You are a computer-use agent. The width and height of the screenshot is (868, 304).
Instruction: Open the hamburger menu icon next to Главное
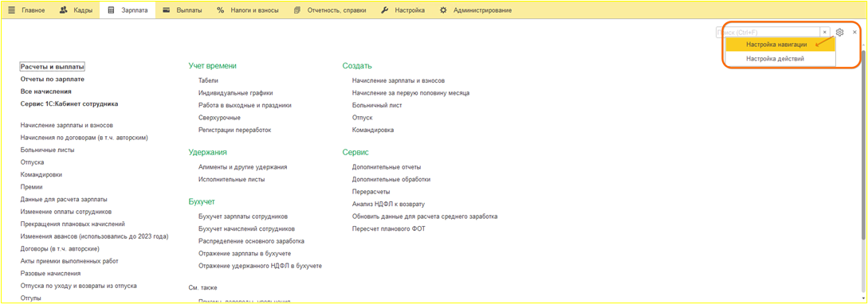12,10
